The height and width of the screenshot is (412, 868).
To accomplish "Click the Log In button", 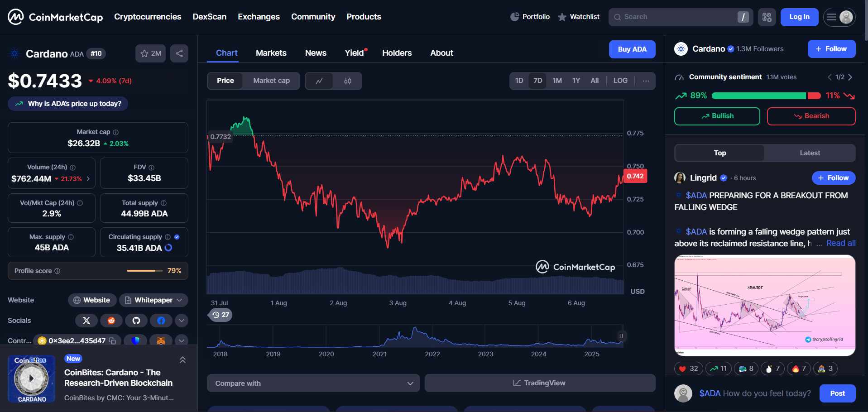I will tap(799, 17).
